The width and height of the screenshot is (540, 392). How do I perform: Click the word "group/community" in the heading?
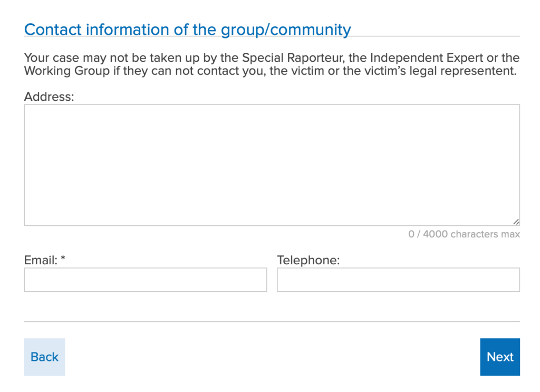(x=285, y=30)
